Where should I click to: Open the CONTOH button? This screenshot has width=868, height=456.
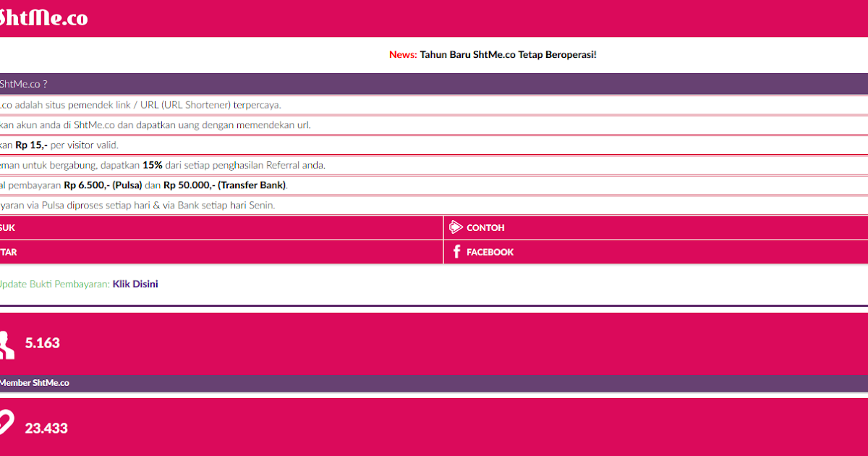click(655, 227)
